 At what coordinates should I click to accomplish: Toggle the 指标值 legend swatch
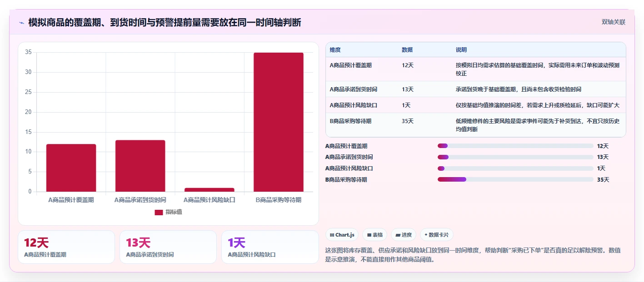159,212
